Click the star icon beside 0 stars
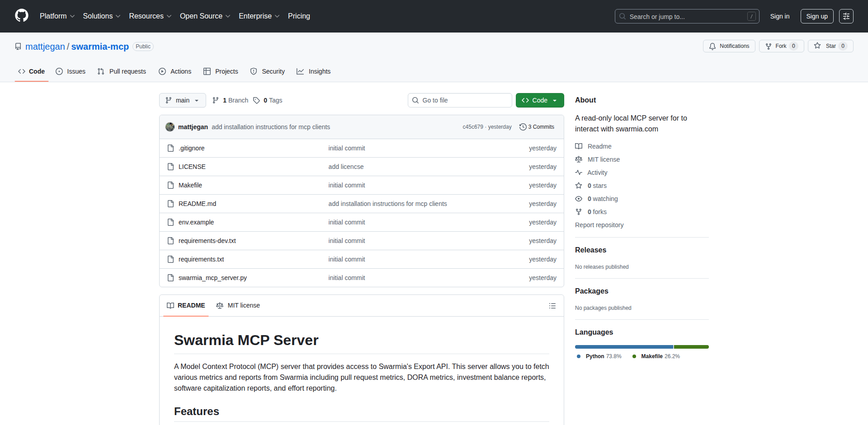Image resolution: width=868 pixels, height=425 pixels. (x=579, y=186)
